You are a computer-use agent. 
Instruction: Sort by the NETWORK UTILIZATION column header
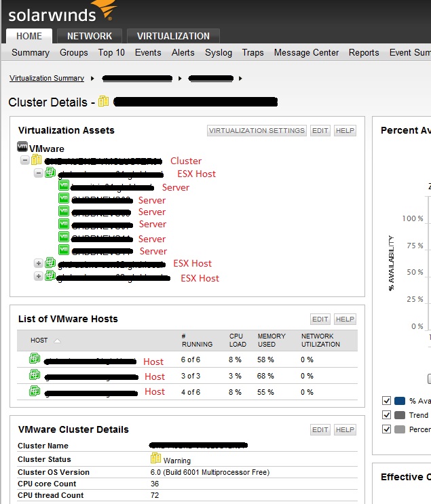click(x=320, y=340)
